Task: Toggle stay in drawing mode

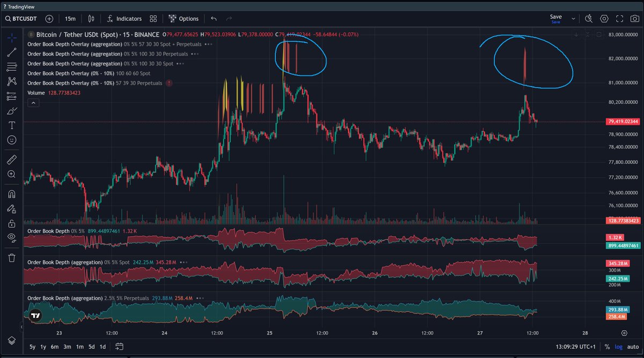Action: [x=11, y=208]
